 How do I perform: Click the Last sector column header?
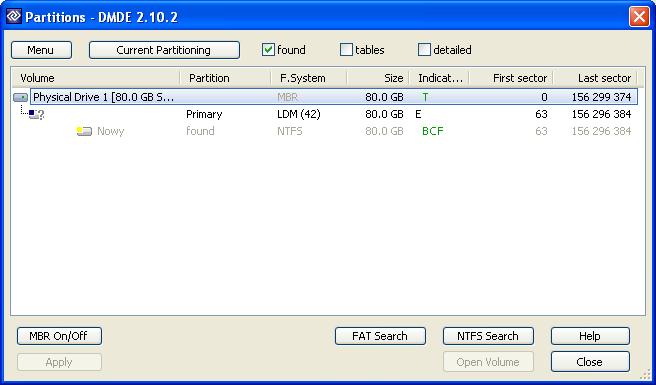tap(595, 78)
